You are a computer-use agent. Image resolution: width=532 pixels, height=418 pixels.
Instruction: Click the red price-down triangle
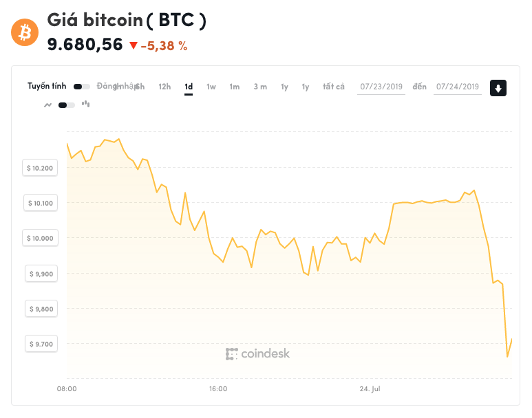[x=134, y=45]
